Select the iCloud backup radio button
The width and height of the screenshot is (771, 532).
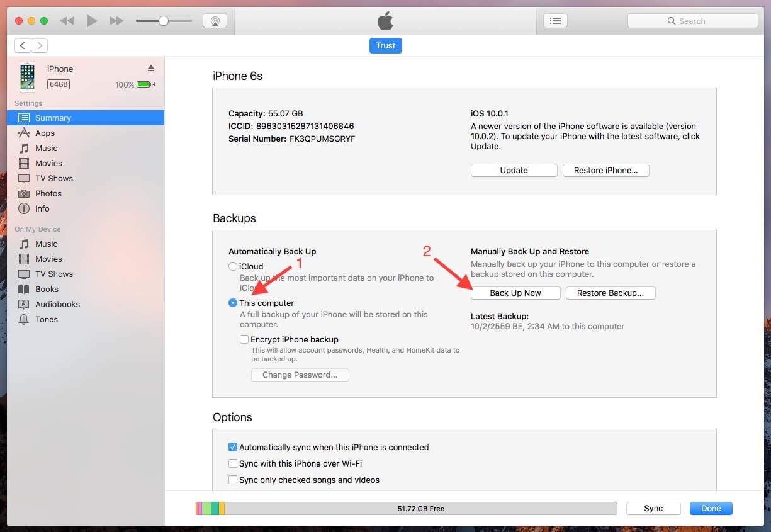pos(233,266)
